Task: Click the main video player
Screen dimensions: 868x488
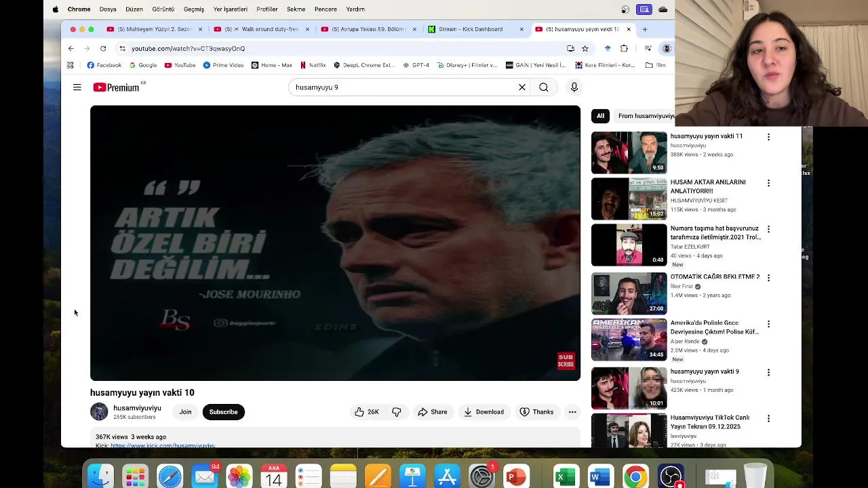Action: click(335, 243)
